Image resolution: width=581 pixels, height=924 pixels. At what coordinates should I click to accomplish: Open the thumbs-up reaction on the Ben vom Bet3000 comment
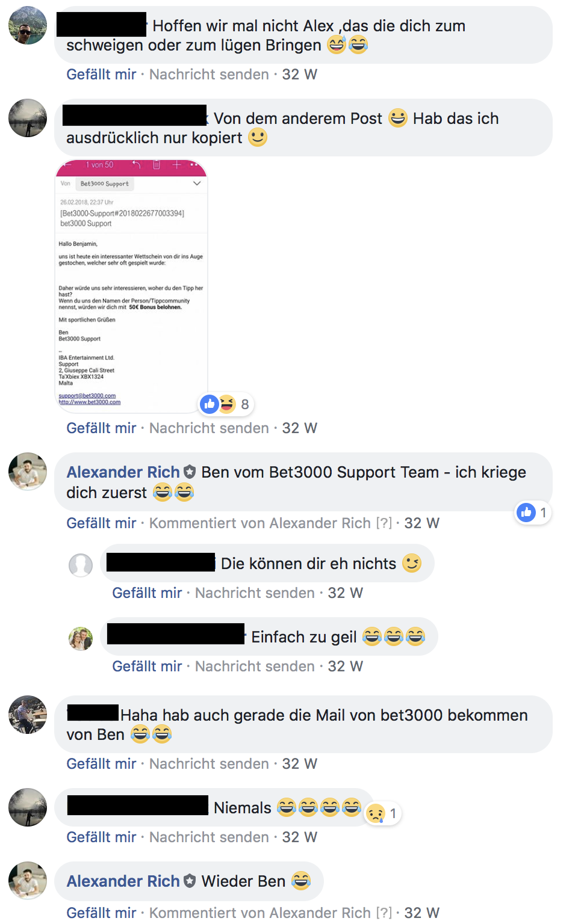click(x=526, y=513)
